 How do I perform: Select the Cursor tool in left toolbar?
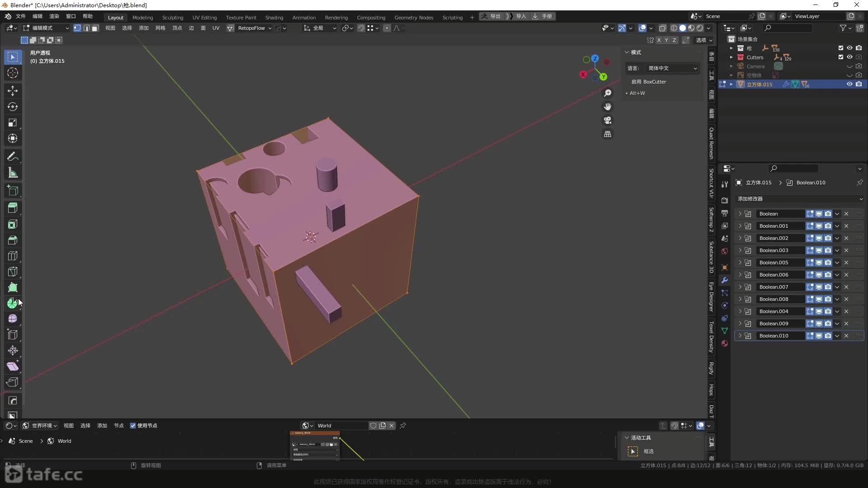[x=13, y=73]
